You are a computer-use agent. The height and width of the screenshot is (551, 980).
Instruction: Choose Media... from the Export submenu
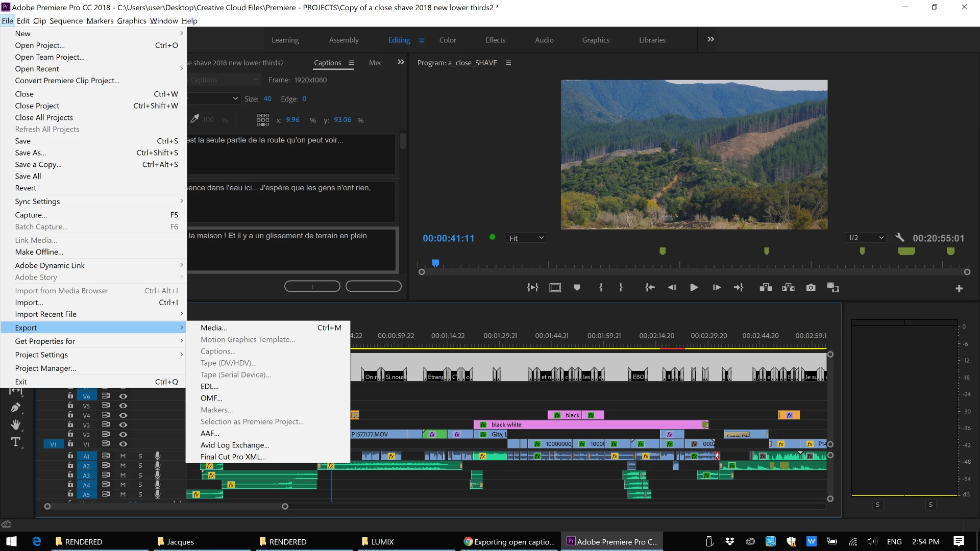pyautogui.click(x=214, y=328)
